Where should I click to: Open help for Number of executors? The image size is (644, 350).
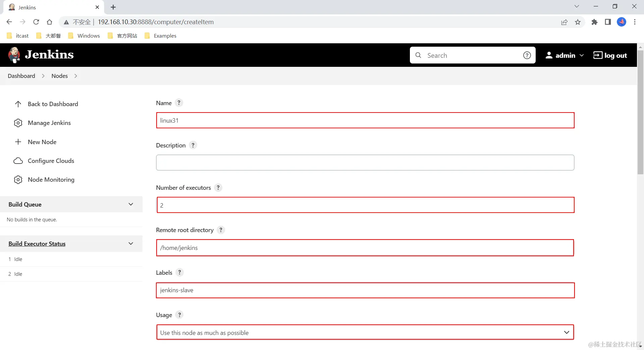point(218,187)
